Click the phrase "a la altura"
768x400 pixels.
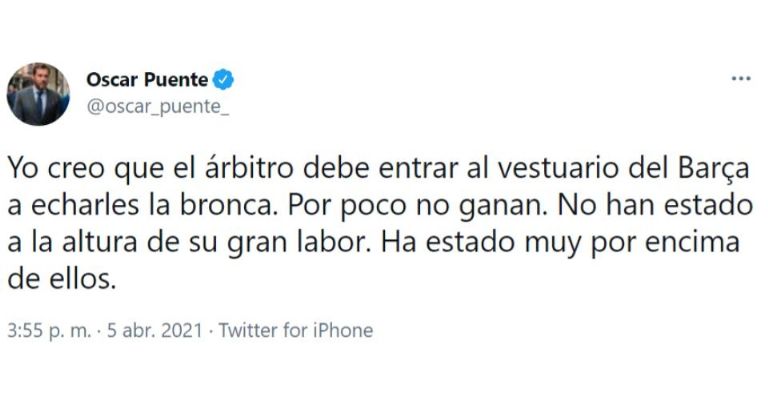(x=78, y=244)
